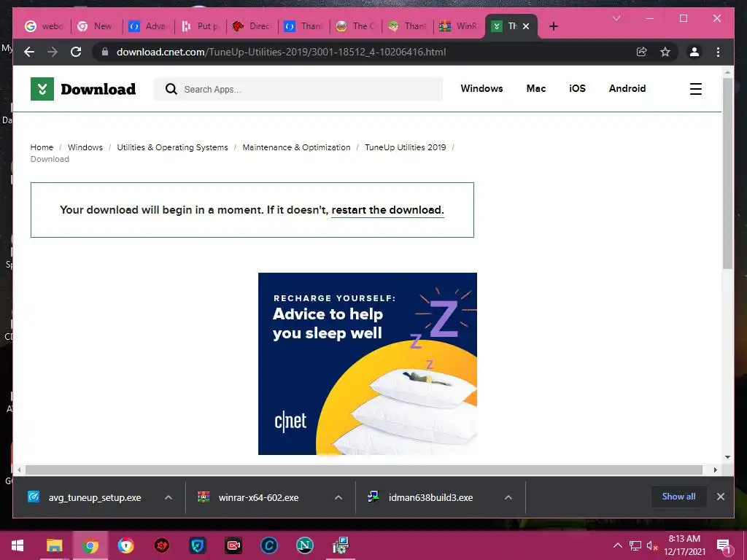The width and height of the screenshot is (747, 560).
Task: Click the Chrome taskbar icon
Action: [x=90, y=545]
